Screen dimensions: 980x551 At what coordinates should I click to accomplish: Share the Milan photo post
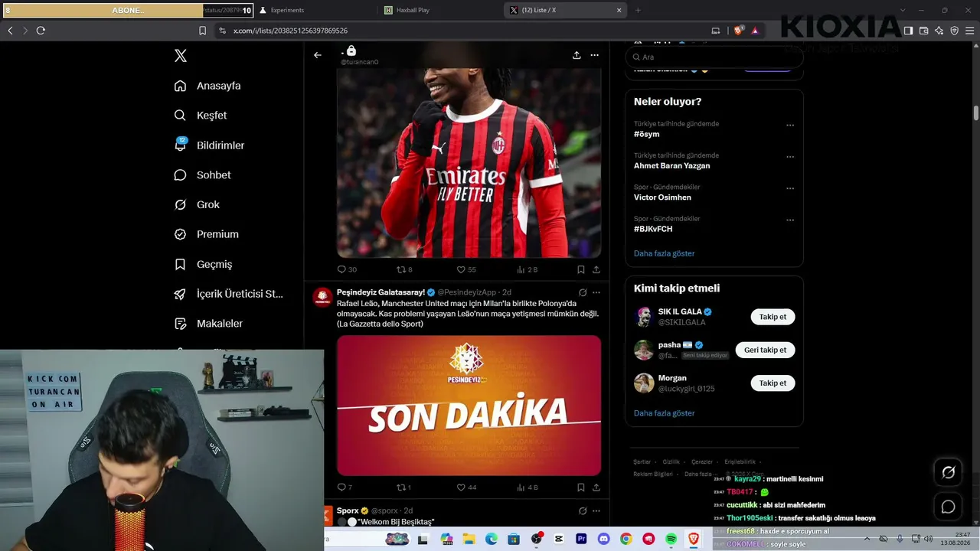click(596, 269)
